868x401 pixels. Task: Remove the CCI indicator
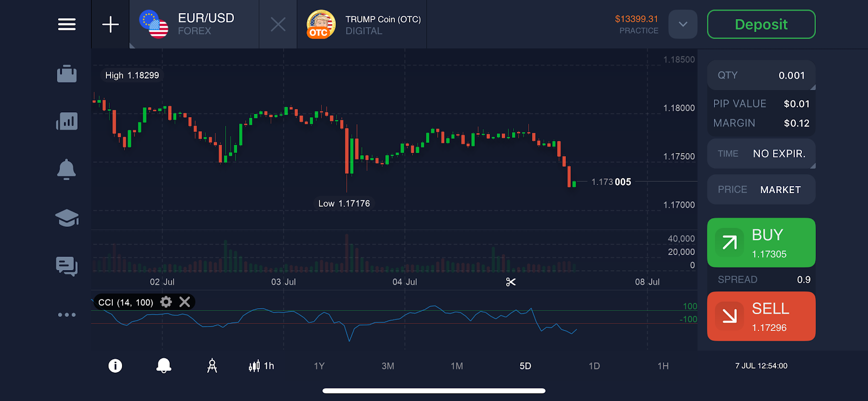tap(184, 302)
